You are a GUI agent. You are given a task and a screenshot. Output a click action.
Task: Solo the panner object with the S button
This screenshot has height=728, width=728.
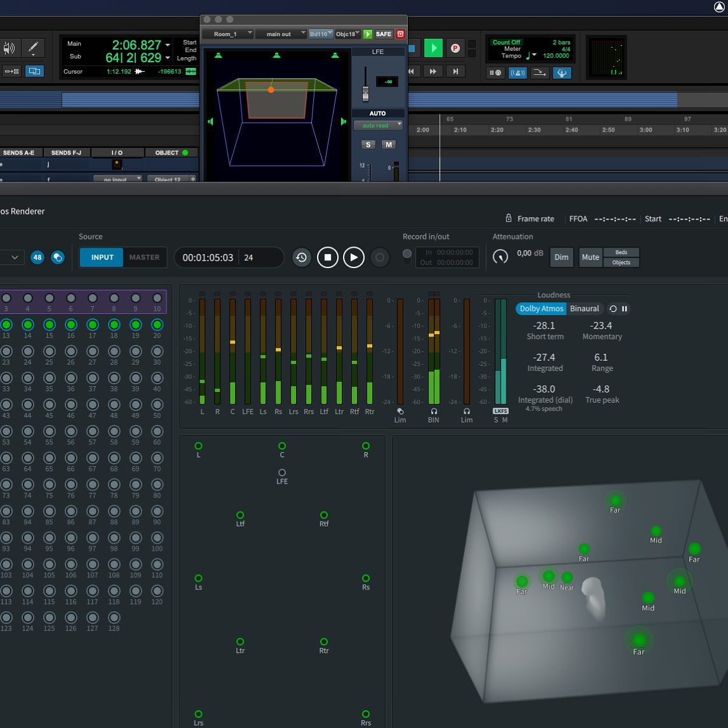tap(368, 145)
